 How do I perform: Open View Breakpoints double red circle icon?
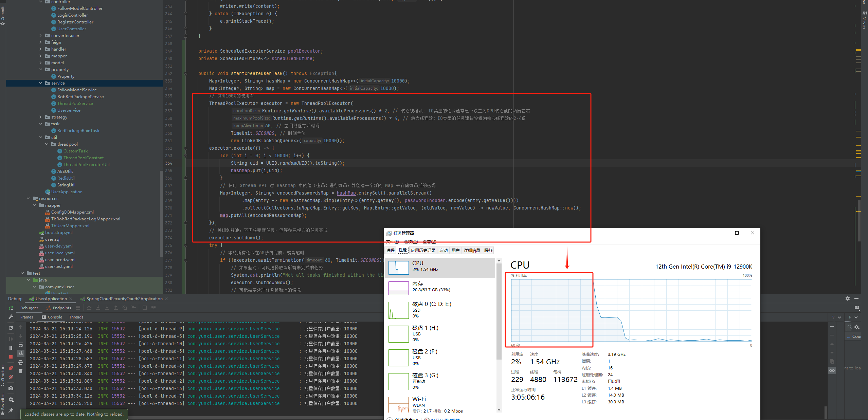11,368
